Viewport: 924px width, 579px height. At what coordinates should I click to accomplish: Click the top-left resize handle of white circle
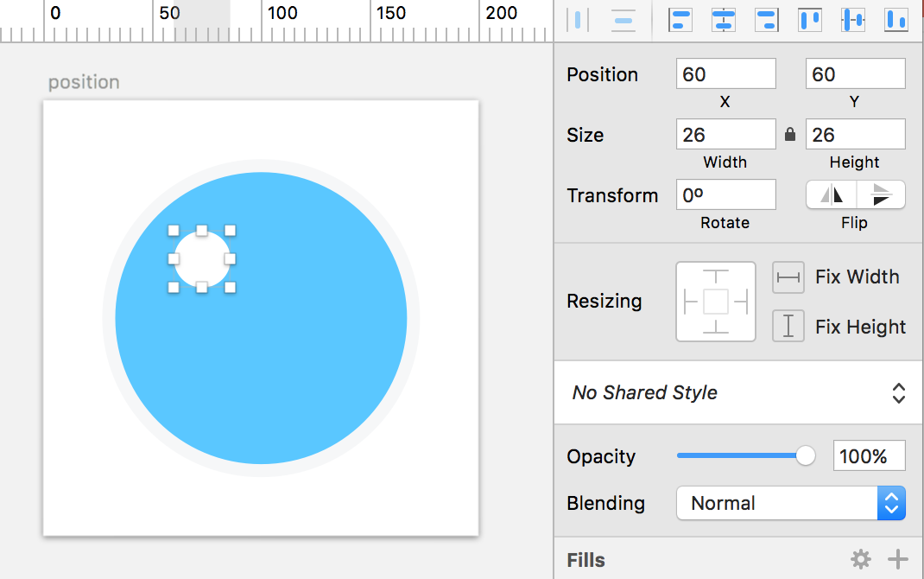tap(174, 231)
